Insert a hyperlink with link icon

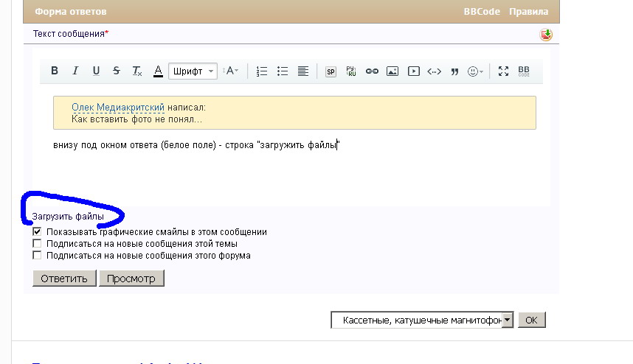(x=372, y=71)
